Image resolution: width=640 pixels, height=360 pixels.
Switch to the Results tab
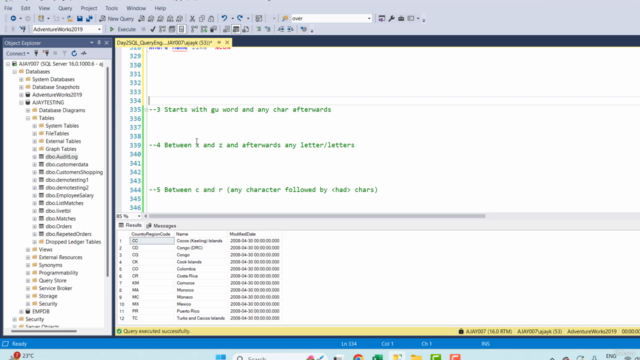pyautogui.click(x=130, y=225)
